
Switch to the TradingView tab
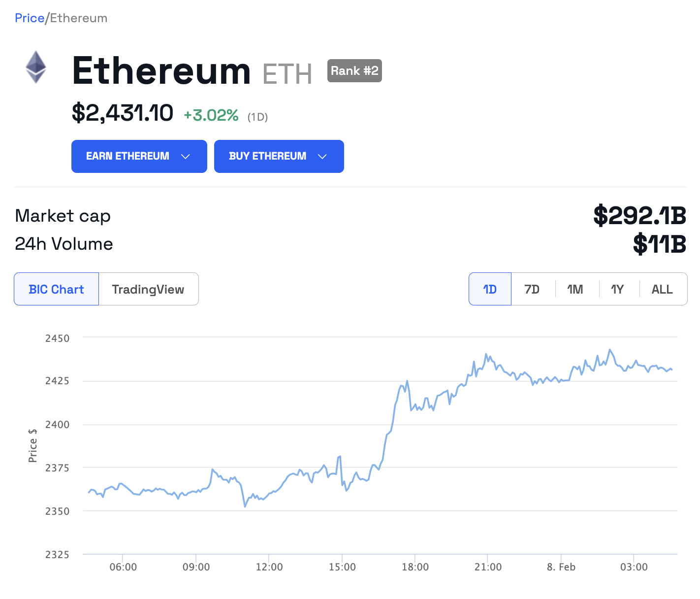click(x=148, y=289)
